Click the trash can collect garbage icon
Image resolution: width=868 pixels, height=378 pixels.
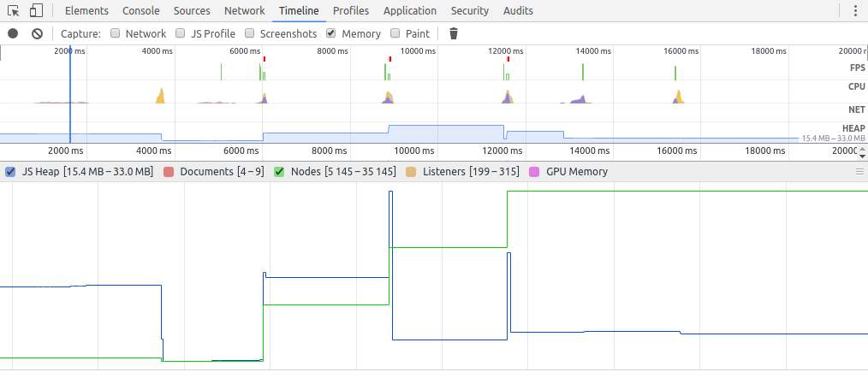(x=454, y=33)
